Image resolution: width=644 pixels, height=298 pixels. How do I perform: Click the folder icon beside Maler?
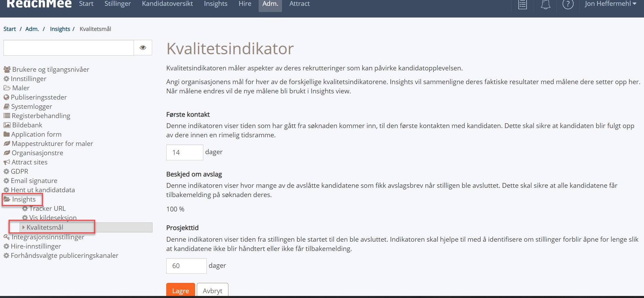[7, 88]
